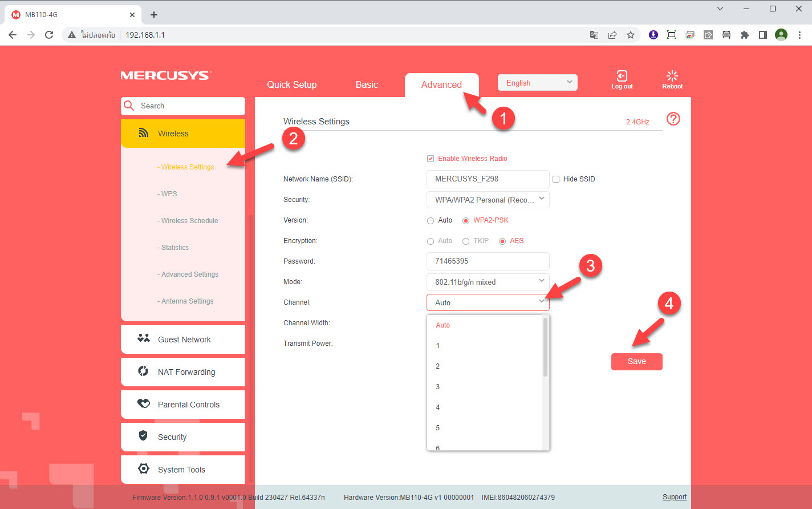The image size is (812, 509).
Task: Reload the page with refresh icon
Action: 49,35
